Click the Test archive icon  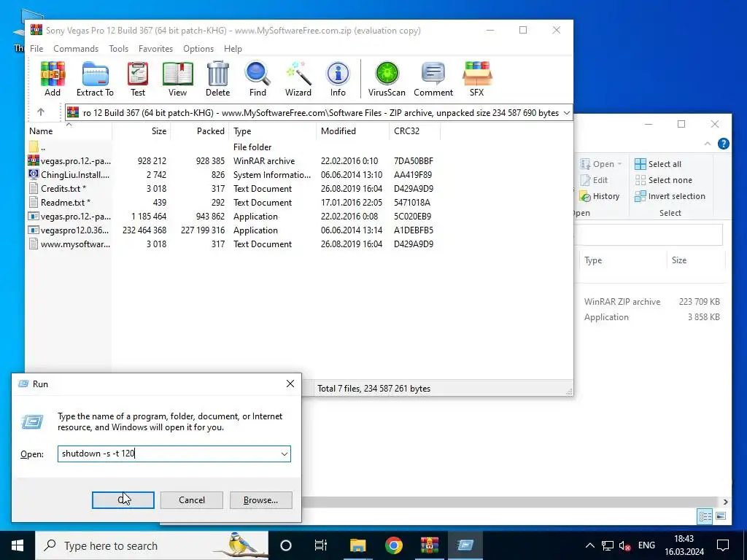pos(138,79)
